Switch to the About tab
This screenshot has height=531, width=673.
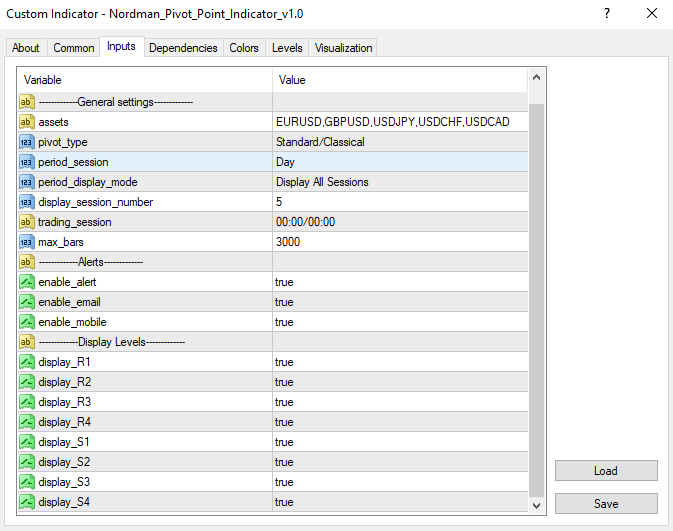26,48
